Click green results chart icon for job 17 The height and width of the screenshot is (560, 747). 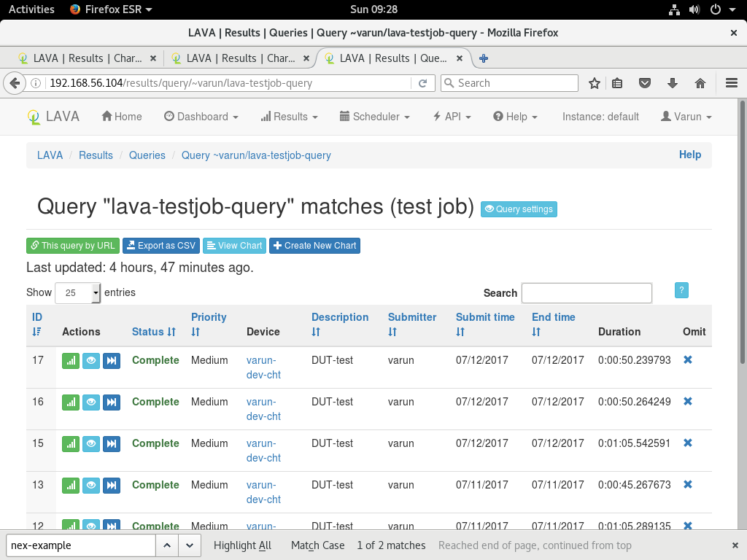coord(71,360)
